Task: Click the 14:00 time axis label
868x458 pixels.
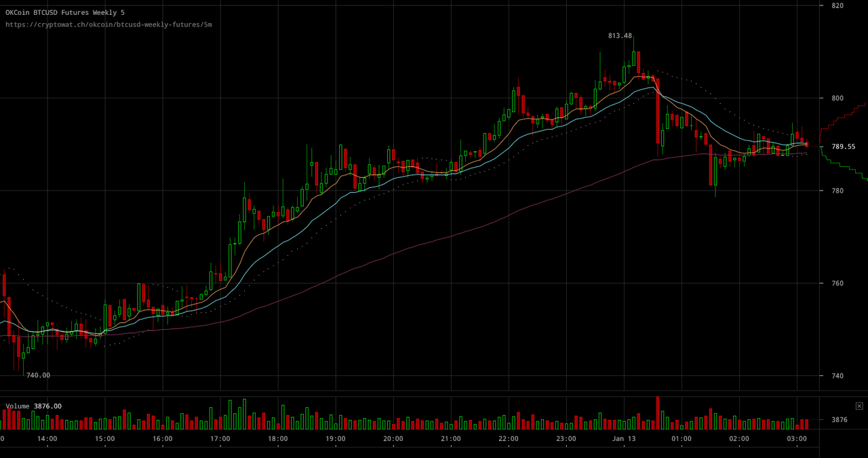Action: tap(47, 438)
